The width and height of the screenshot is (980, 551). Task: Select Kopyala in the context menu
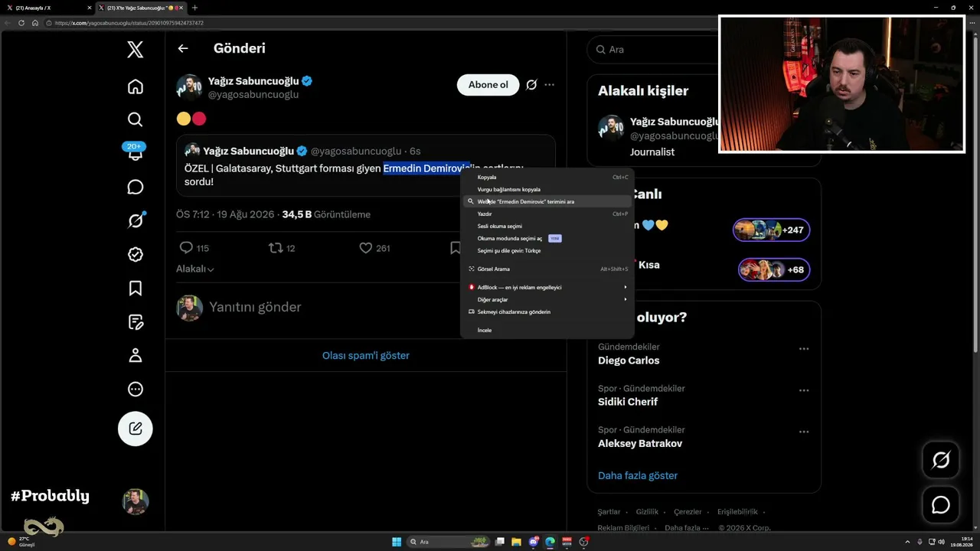(547, 177)
